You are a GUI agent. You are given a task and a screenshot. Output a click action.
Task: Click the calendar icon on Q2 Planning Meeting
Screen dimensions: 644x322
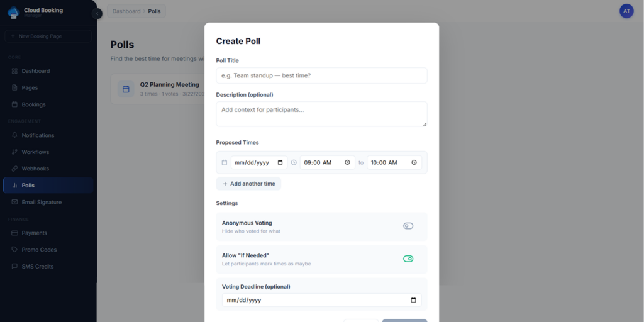click(126, 89)
